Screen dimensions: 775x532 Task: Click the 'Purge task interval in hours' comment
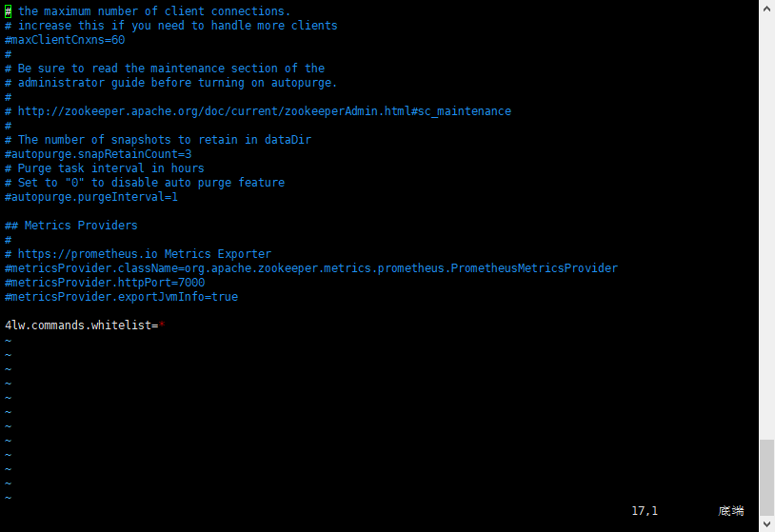(x=110, y=168)
